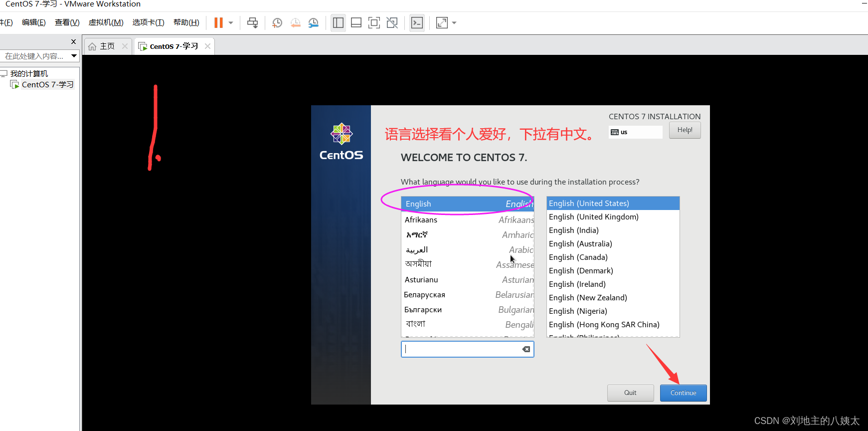Select English (Ireland) locale
Viewport: 868px width, 431px height.
click(x=613, y=284)
